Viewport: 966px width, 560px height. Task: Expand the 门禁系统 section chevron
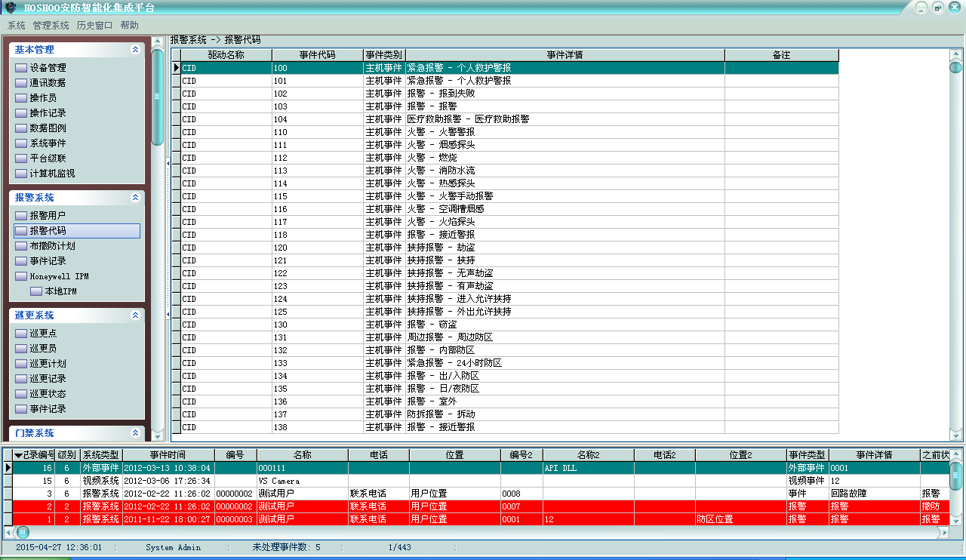click(135, 433)
